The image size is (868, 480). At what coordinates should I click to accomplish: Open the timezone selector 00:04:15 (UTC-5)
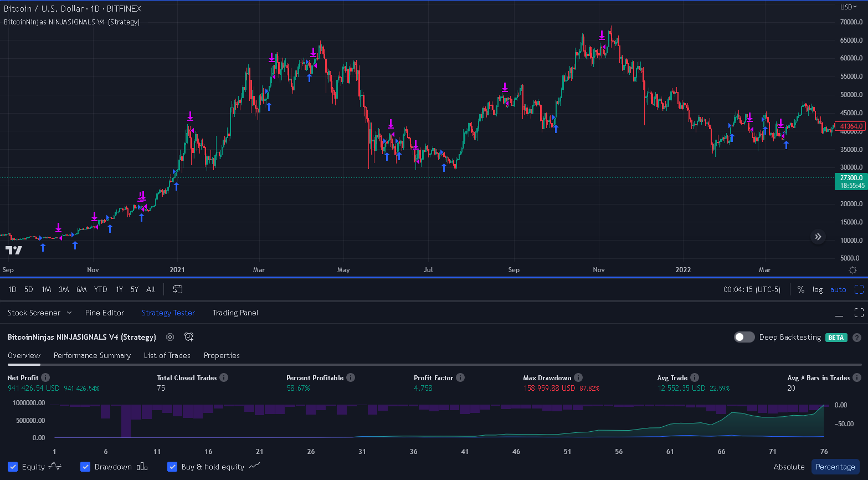pyautogui.click(x=752, y=289)
